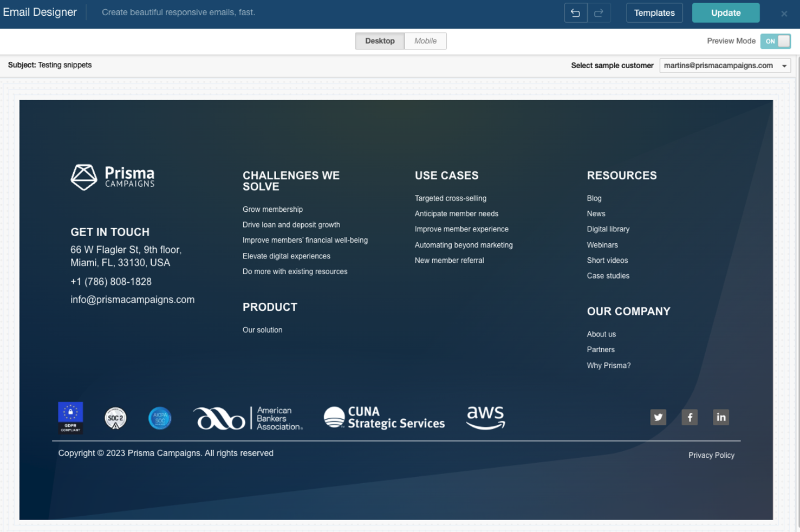
Task: Open the Why Prisma? link
Action: (609, 366)
